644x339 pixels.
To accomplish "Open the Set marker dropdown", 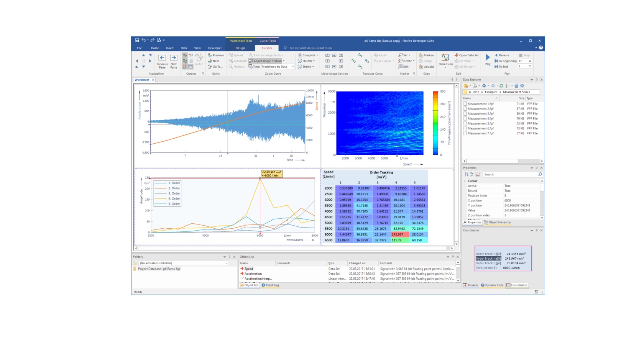I will 409,55.
